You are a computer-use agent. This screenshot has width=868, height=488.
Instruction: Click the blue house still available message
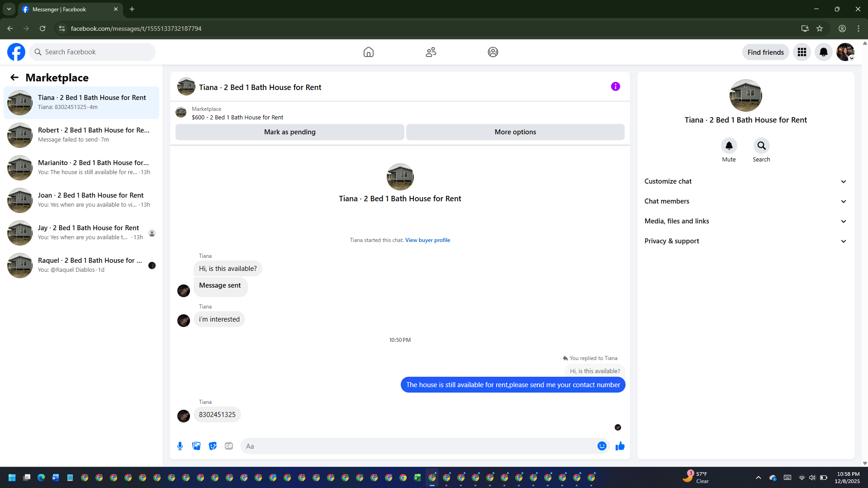[x=513, y=385]
